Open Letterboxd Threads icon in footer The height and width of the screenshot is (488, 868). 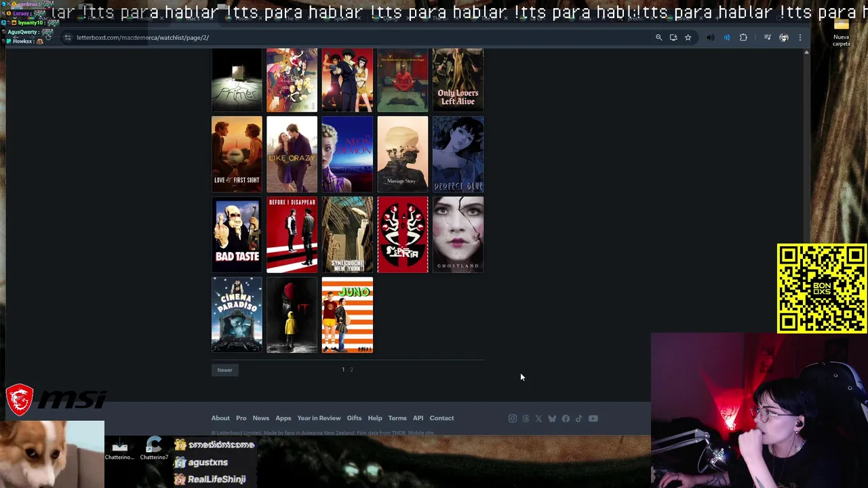point(526,418)
